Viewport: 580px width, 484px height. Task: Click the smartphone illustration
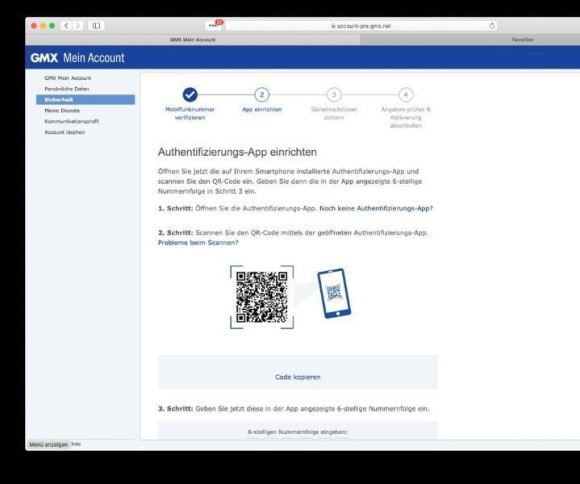pyautogui.click(x=334, y=293)
